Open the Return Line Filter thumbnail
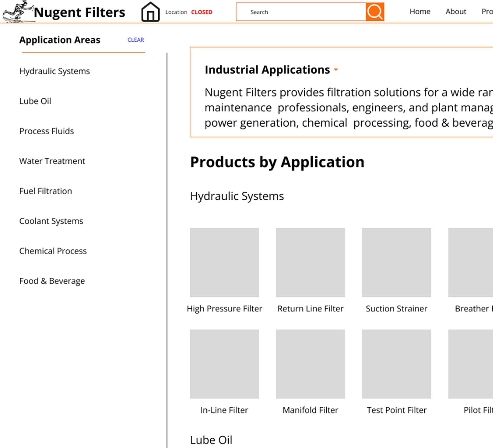This screenshot has height=448, width=493. click(x=310, y=263)
